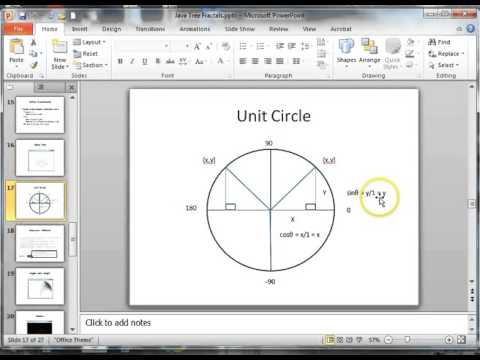The width and height of the screenshot is (480, 360).
Task: Click the notes area to add notes
Action: coord(275,323)
